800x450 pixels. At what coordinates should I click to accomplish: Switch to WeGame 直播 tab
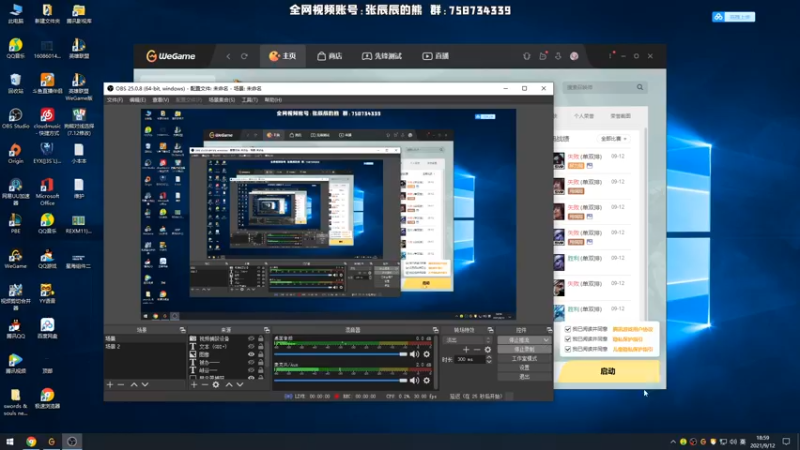click(x=436, y=56)
